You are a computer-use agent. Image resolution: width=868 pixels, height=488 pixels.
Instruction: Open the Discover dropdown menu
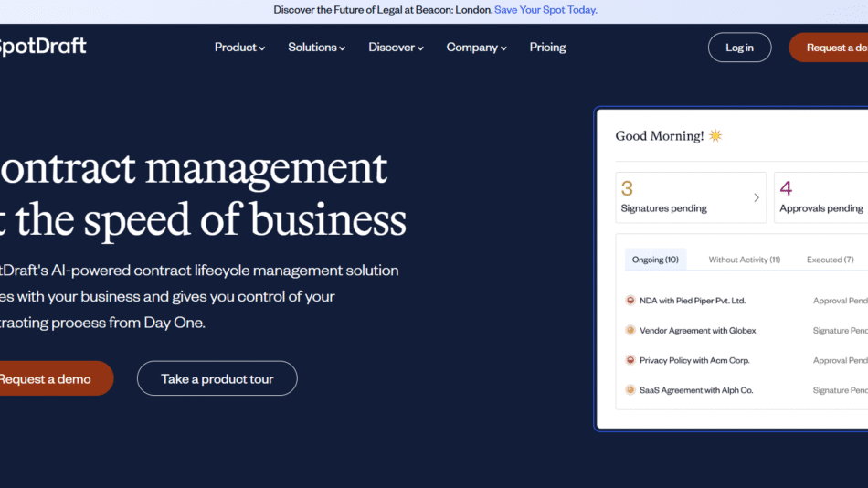[x=396, y=48]
